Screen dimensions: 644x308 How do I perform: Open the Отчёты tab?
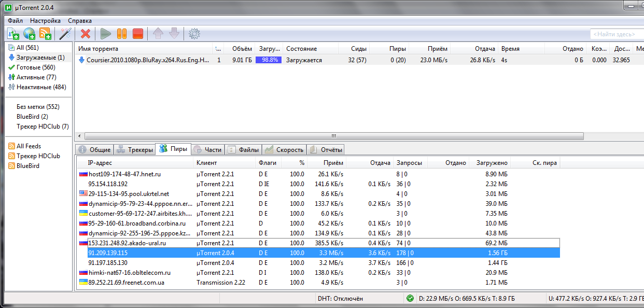click(326, 149)
